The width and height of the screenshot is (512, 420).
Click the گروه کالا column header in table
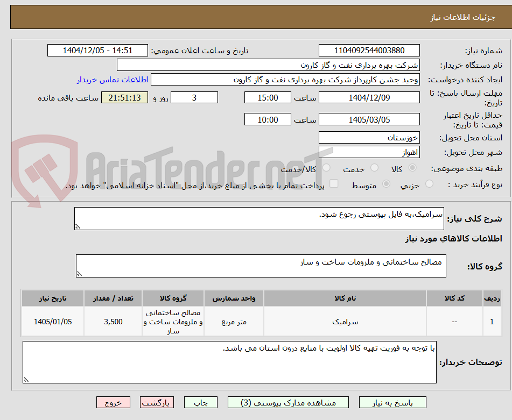pos(173,298)
